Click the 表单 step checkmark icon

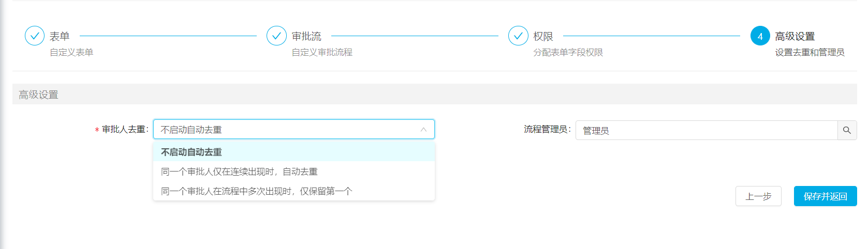click(35, 36)
